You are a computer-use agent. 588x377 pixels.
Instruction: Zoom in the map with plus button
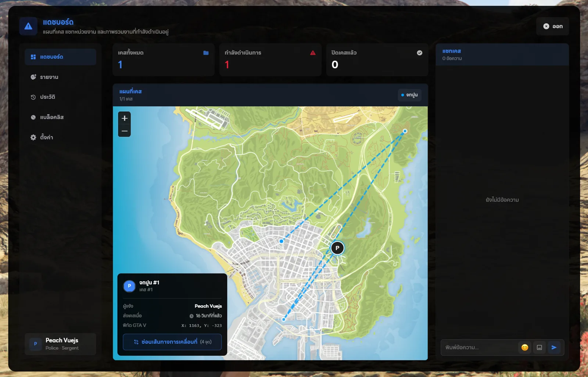point(125,118)
